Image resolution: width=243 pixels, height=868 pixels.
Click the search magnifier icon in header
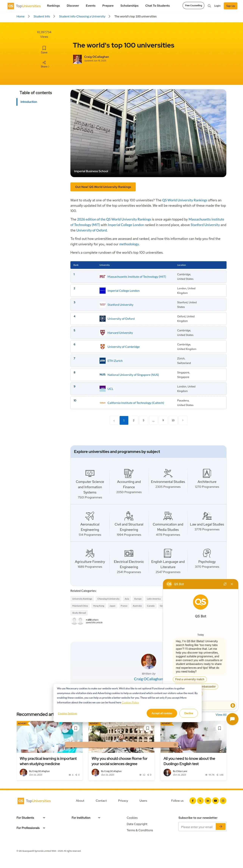tap(209, 6)
